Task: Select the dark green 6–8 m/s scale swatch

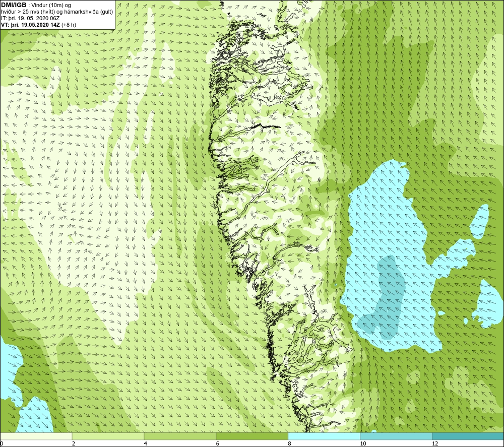Action: 252,436
